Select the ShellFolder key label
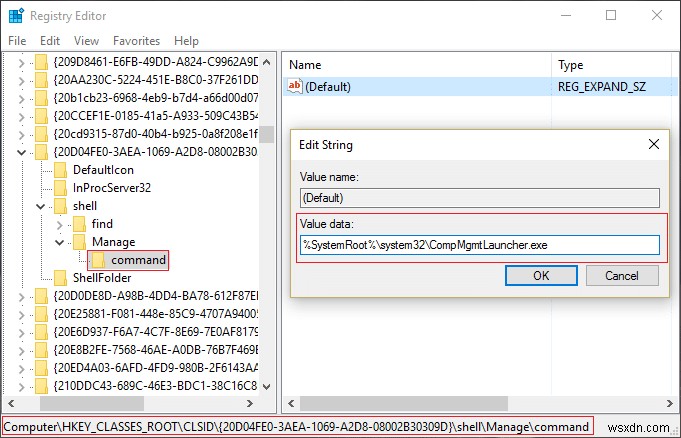The width and height of the screenshot is (681, 438). coord(102,278)
